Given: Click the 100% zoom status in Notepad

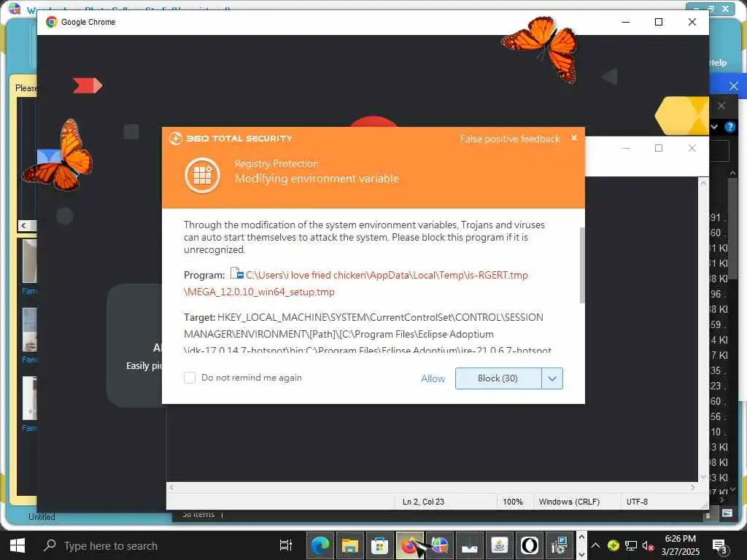Looking at the screenshot, I should [513, 502].
